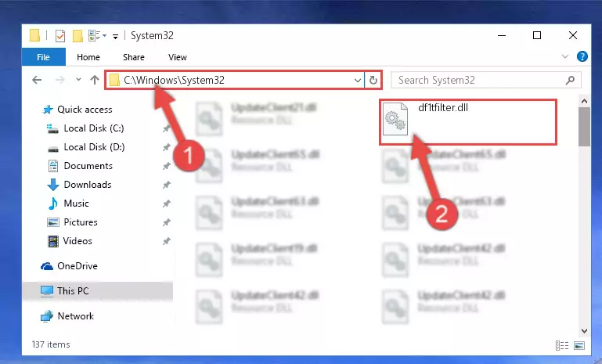The image size is (602, 364).
Task: Refresh the System32 folder
Action: 373,81
